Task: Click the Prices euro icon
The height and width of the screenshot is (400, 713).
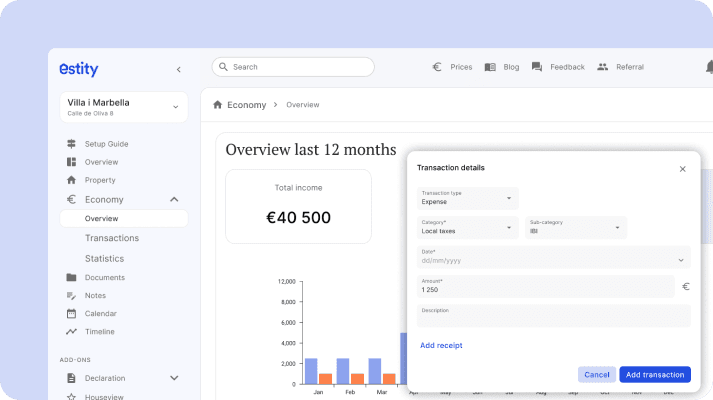Action: point(437,67)
